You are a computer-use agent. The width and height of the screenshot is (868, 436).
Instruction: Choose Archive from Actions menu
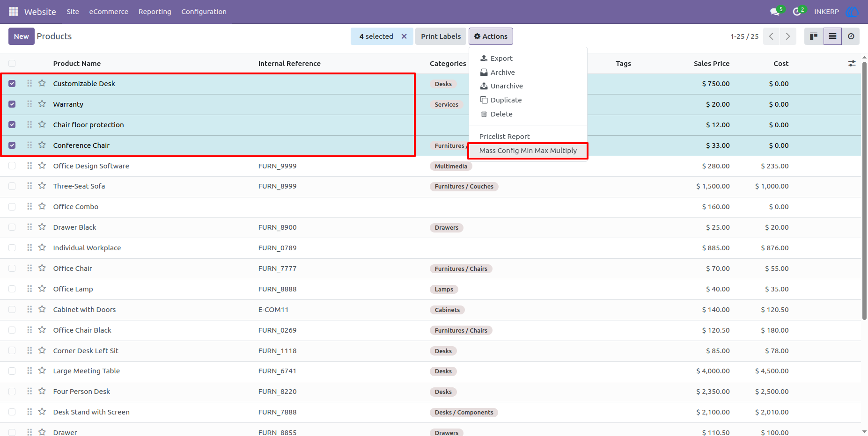pos(528,73)
